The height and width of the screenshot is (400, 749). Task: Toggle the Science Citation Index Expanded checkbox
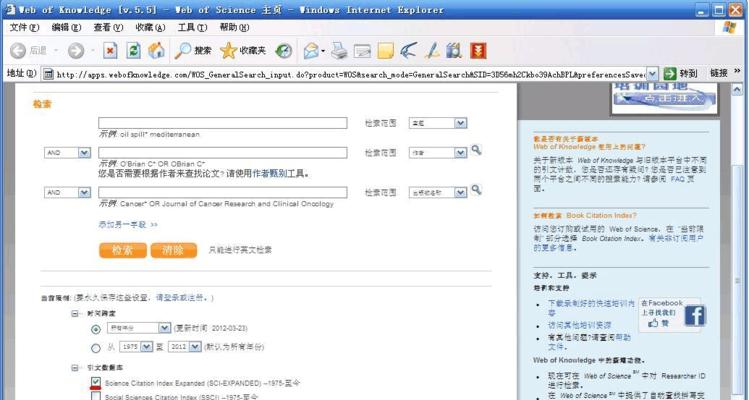[96, 382]
